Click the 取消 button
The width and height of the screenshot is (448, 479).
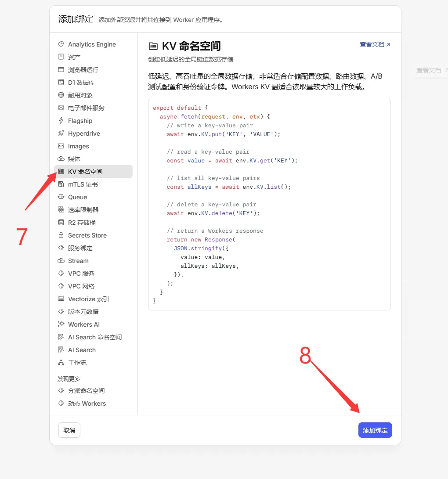coord(69,430)
